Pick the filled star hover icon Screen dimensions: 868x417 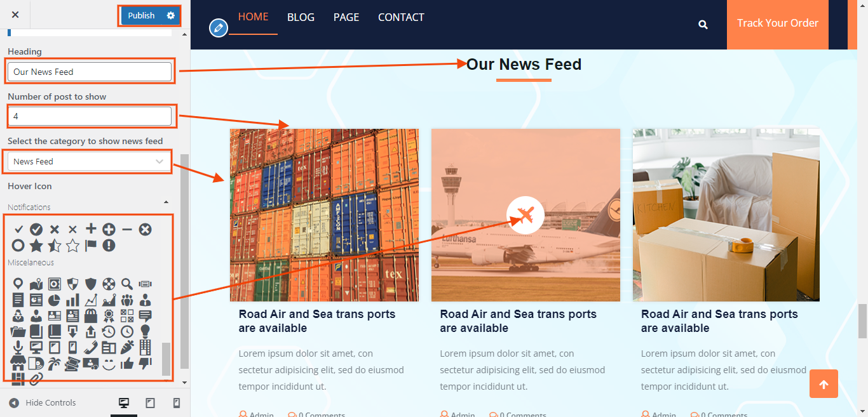[x=36, y=246]
